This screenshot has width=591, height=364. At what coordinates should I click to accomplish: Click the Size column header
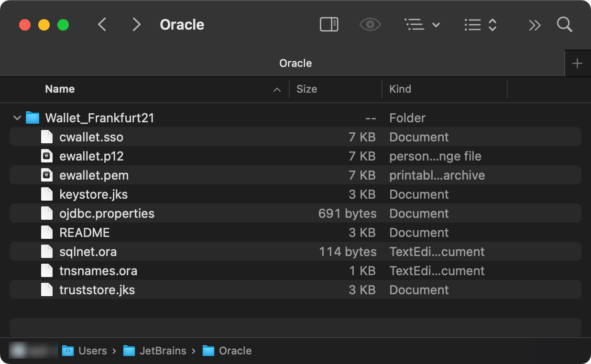306,89
